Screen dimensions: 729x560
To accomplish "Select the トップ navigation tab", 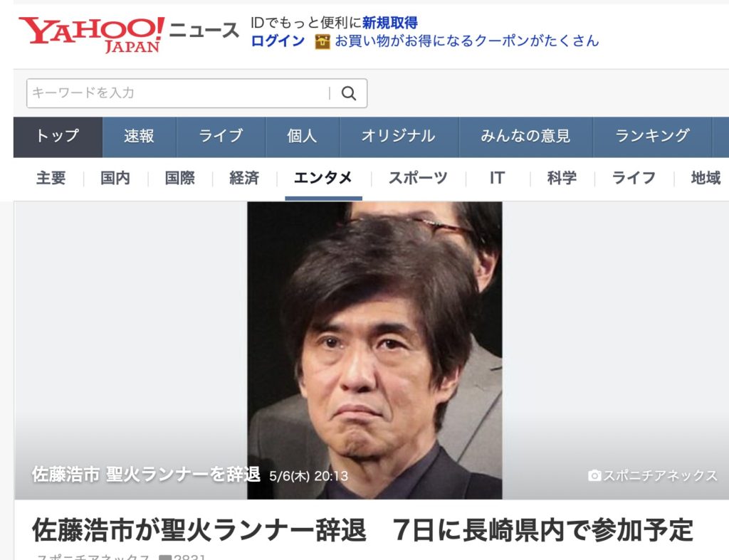I will click(x=58, y=137).
